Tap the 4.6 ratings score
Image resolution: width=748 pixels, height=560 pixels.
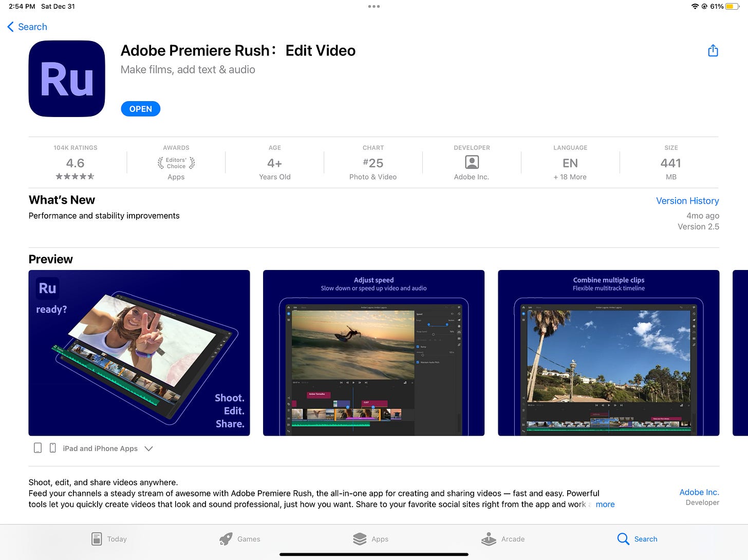coord(75,163)
